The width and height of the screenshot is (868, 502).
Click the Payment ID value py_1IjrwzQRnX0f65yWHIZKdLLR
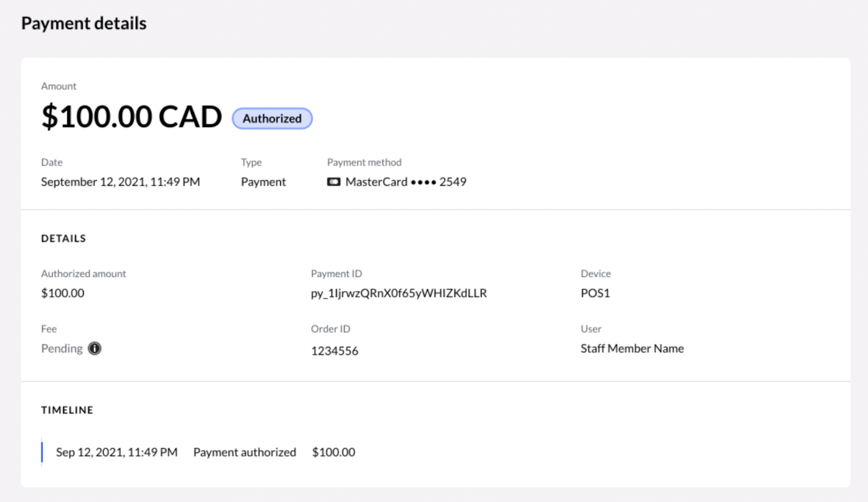(399, 293)
